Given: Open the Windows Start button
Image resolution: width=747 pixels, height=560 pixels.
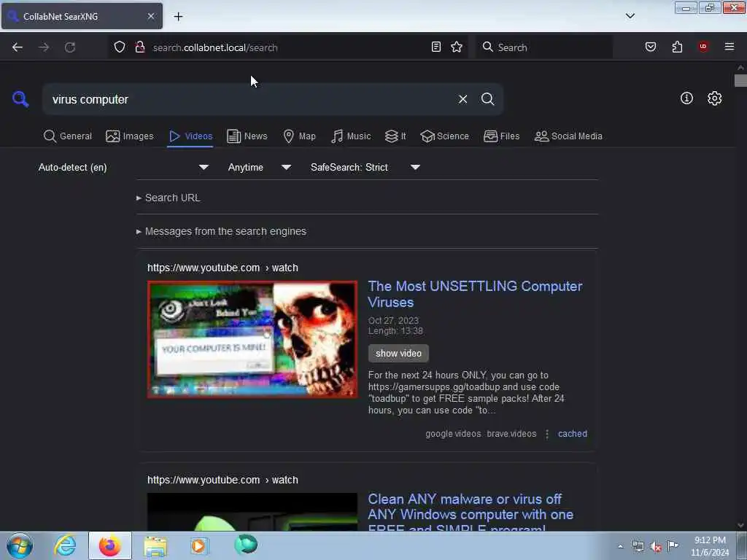Looking at the screenshot, I should (20, 545).
